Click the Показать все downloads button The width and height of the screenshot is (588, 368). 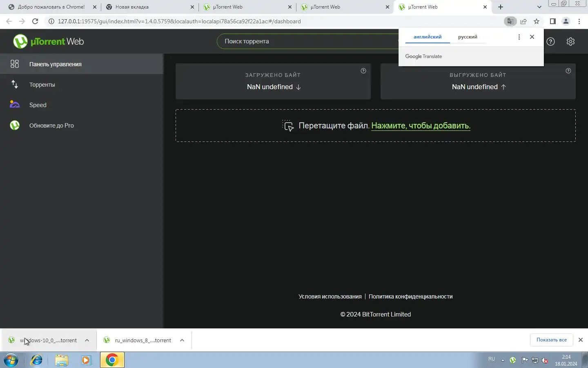click(551, 340)
